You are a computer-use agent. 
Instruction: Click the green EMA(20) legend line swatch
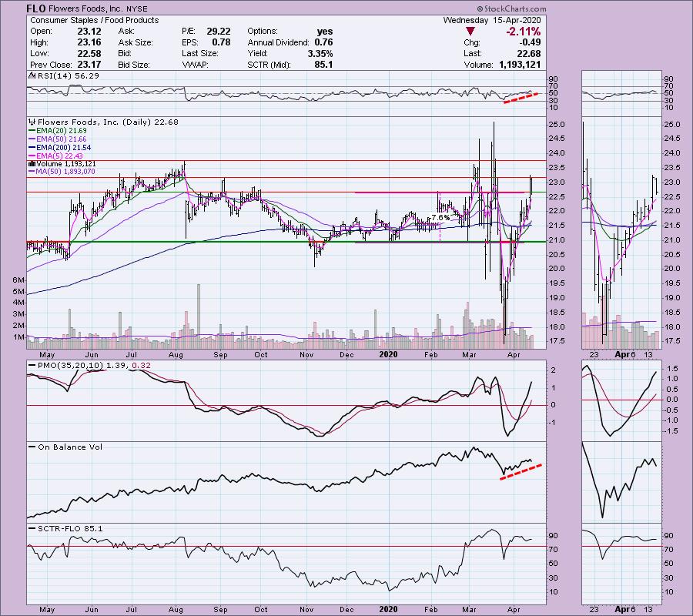pyautogui.click(x=32, y=131)
